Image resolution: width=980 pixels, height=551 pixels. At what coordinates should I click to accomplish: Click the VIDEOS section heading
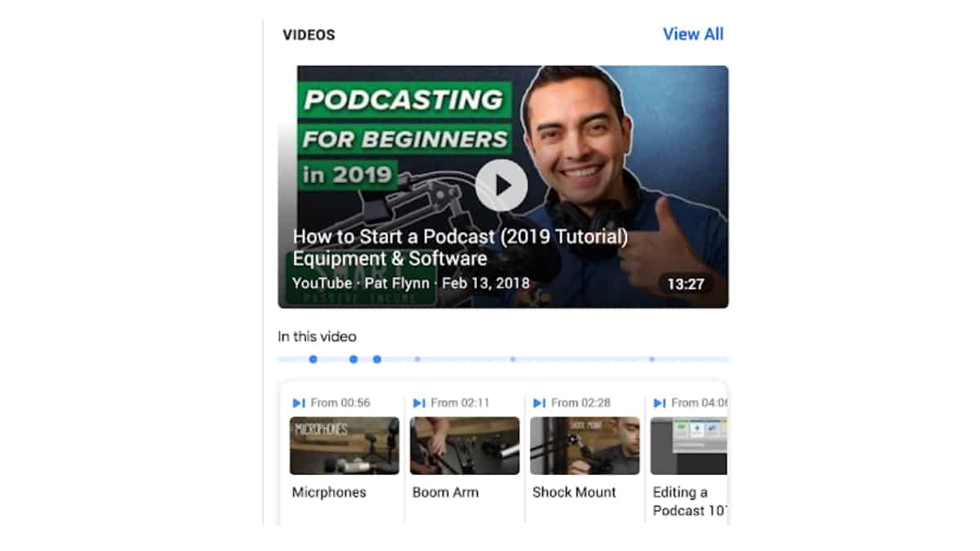tap(309, 35)
